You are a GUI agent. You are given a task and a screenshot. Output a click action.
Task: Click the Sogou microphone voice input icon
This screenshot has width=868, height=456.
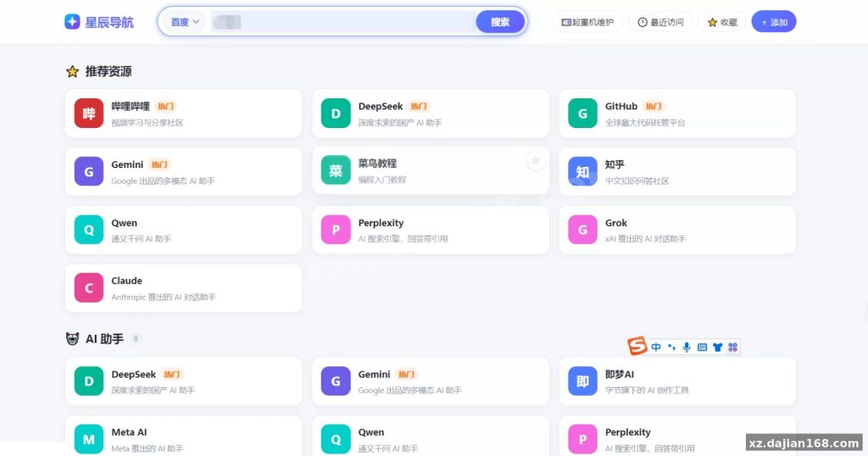click(687, 347)
